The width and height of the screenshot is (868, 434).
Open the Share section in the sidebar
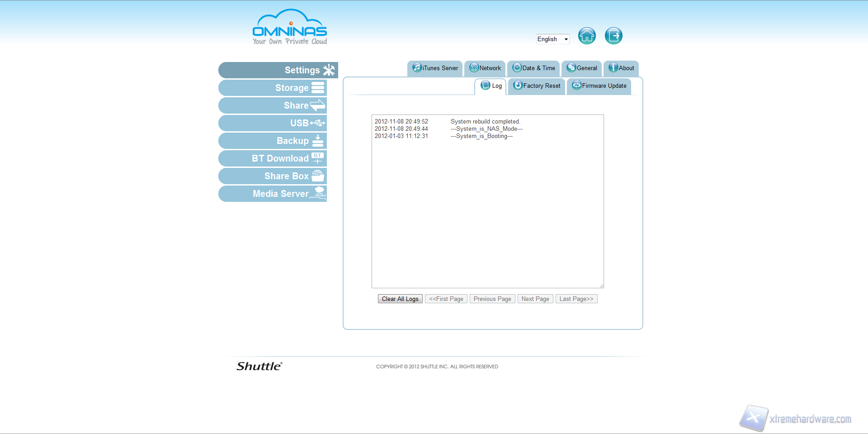coord(273,105)
